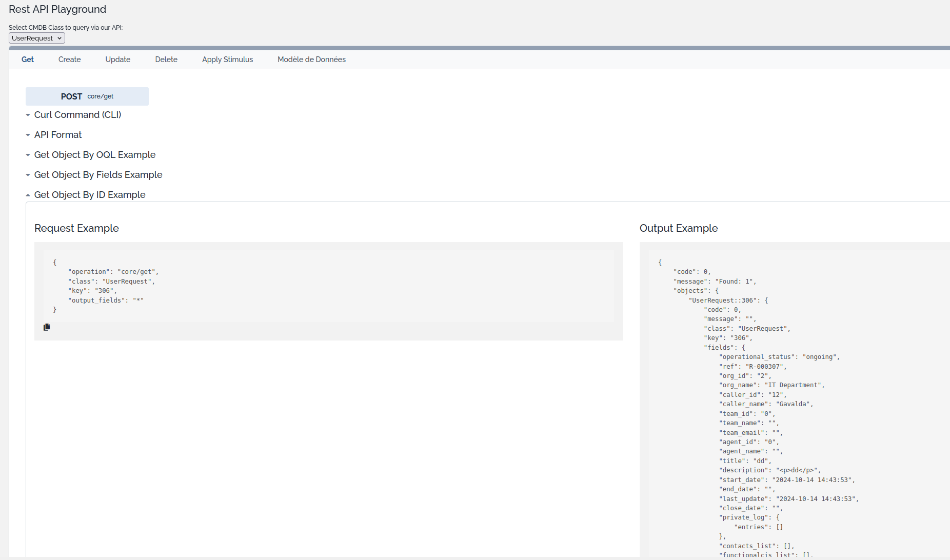Expand Get Object By OQL Example
This screenshot has height=560, width=950.
94,155
